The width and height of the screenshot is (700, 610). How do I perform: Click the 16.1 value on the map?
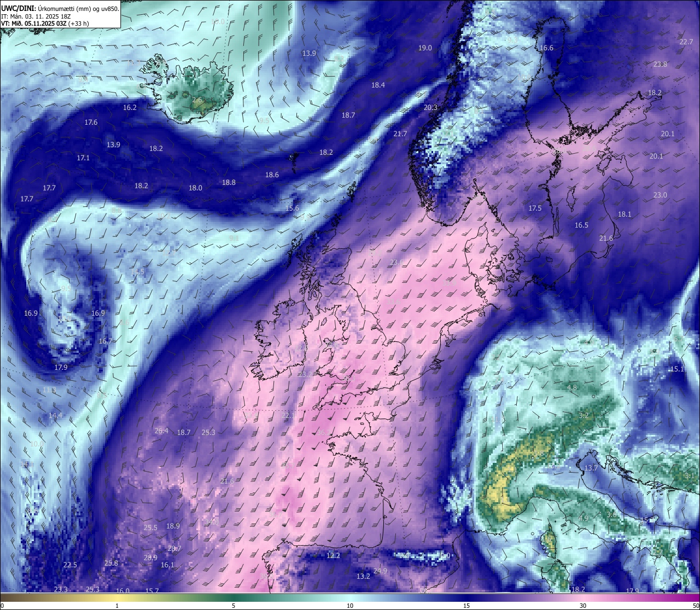click(x=167, y=565)
